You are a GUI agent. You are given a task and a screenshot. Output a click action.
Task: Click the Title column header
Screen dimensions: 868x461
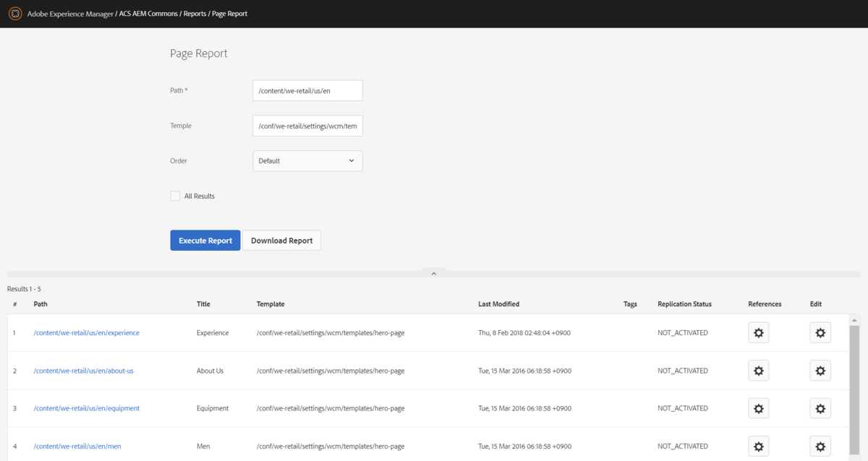point(203,304)
